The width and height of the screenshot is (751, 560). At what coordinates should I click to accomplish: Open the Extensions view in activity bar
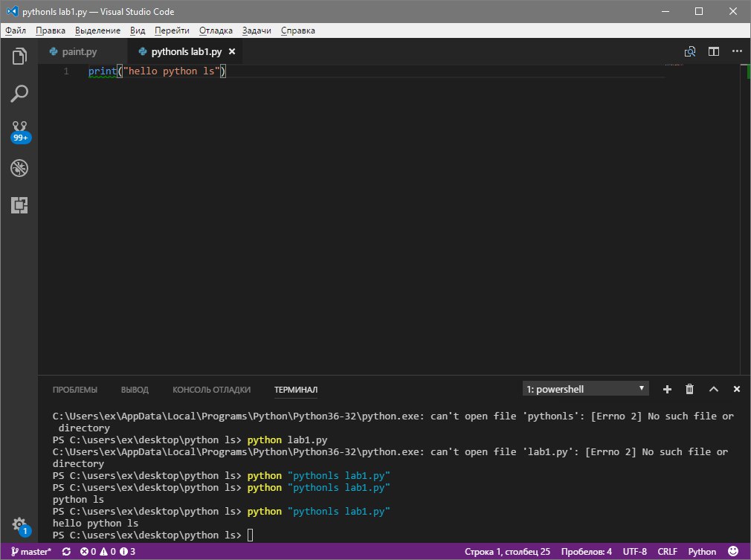click(19, 205)
